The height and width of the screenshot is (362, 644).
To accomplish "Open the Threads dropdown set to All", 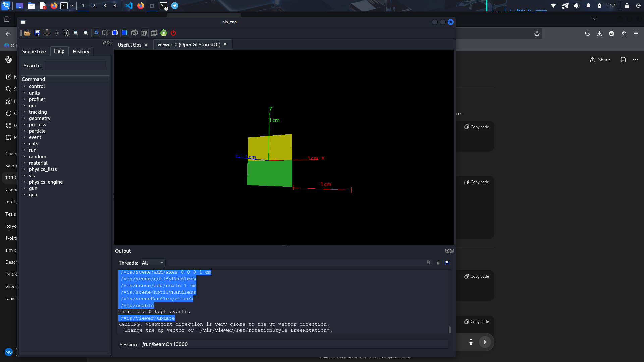I will coord(153,263).
